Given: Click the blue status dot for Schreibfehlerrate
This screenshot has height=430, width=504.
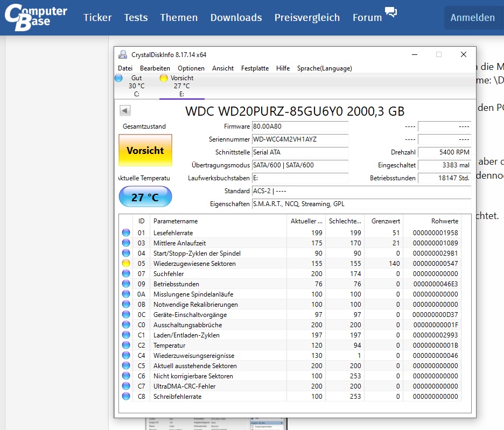Looking at the screenshot, I should click(126, 397).
